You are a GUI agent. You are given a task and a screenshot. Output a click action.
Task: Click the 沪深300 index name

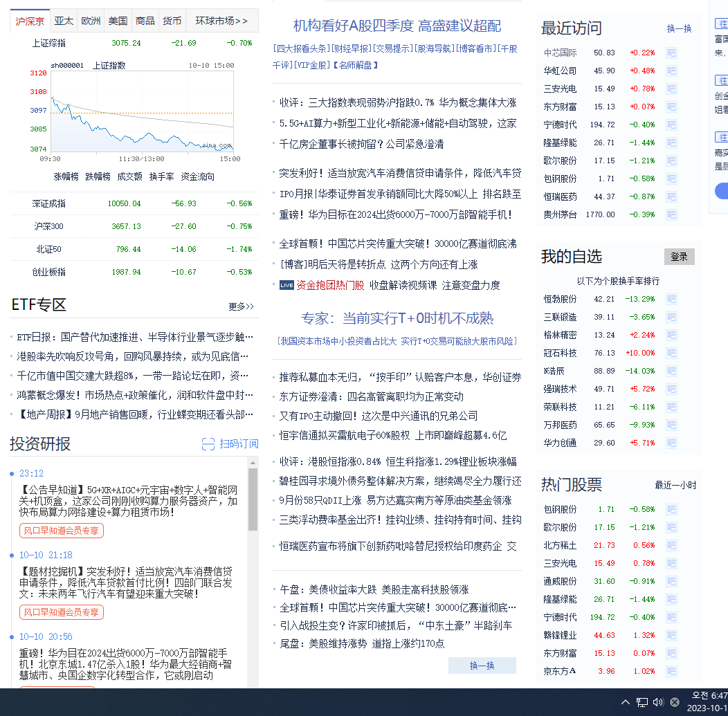click(48, 226)
